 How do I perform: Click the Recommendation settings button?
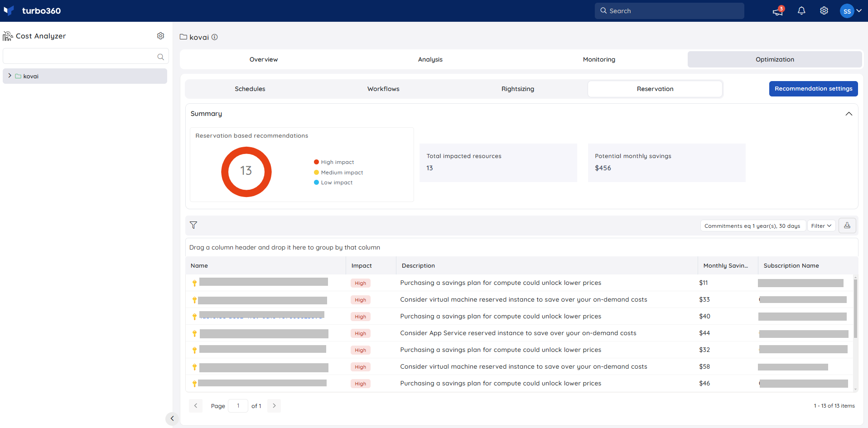pyautogui.click(x=814, y=89)
